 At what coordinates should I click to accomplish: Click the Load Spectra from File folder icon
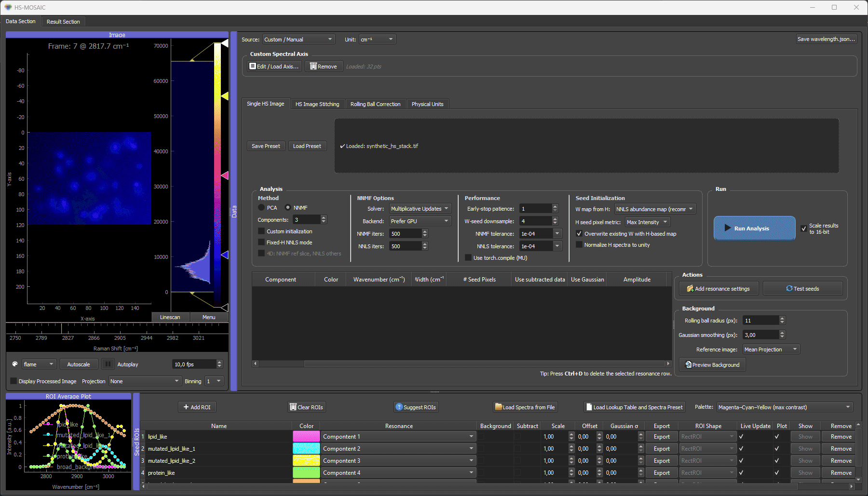pyautogui.click(x=498, y=407)
